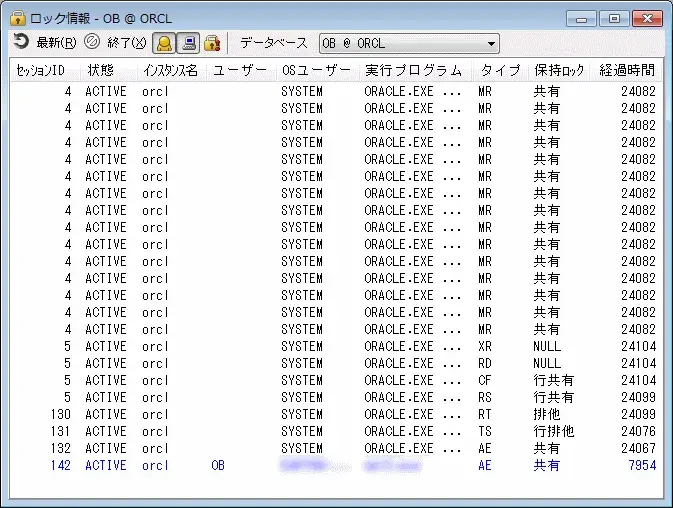The width and height of the screenshot is (673, 508).
Task: Click the インスタンス名 column header
Action: pyautogui.click(x=170, y=71)
